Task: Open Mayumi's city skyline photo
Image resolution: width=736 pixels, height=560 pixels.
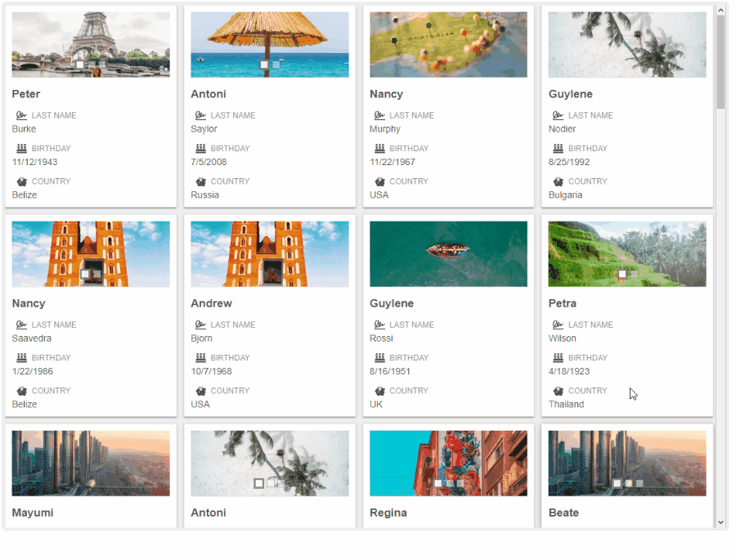Action: pyautogui.click(x=91, y=464)
